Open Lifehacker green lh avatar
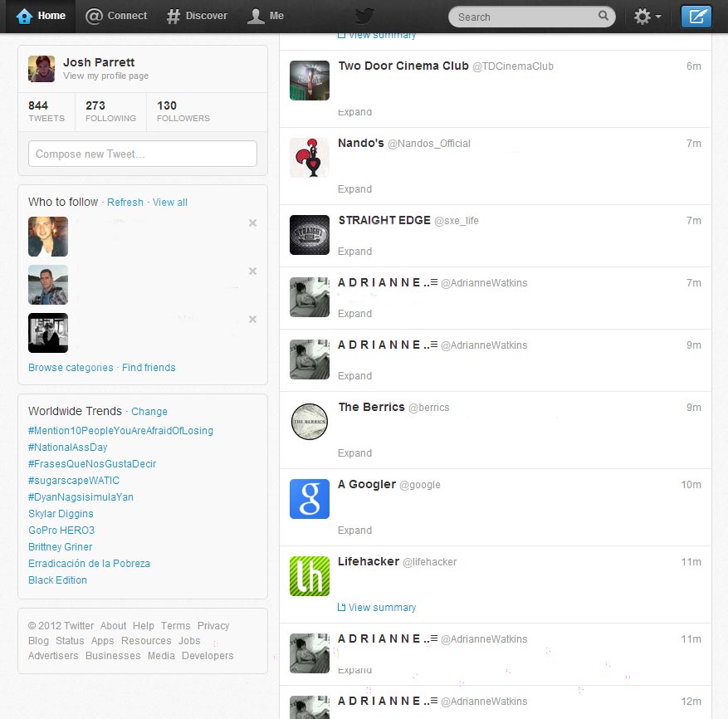Screen dimensions: 728x719 310,576
